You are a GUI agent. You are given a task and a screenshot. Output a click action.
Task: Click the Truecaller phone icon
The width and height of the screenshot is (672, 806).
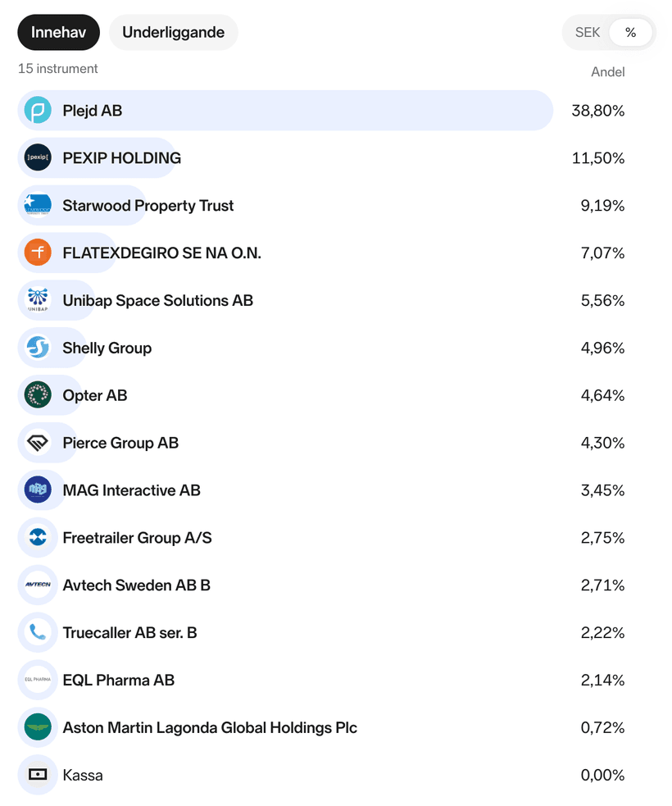pos(38,633)
